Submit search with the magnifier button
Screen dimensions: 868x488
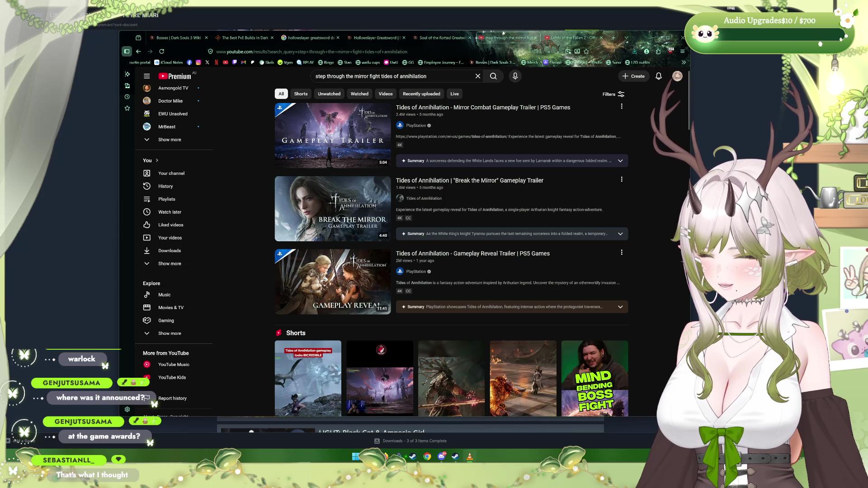[493, 76]
